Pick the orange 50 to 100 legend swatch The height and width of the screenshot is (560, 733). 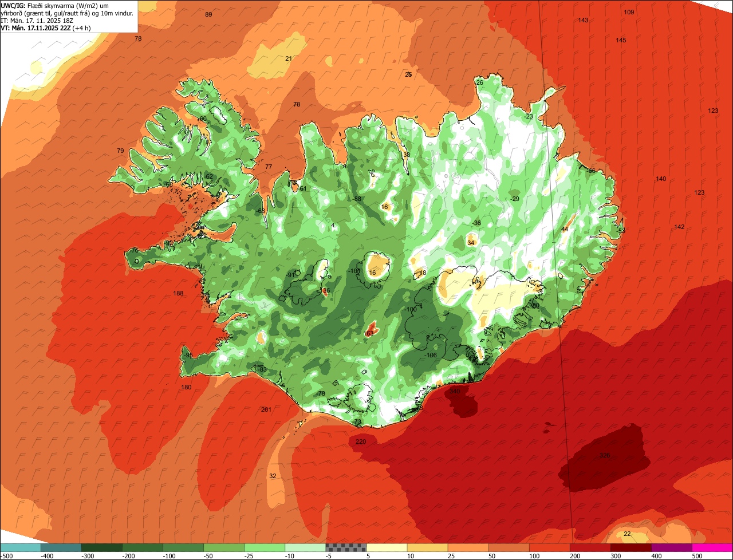coord(509,547)
